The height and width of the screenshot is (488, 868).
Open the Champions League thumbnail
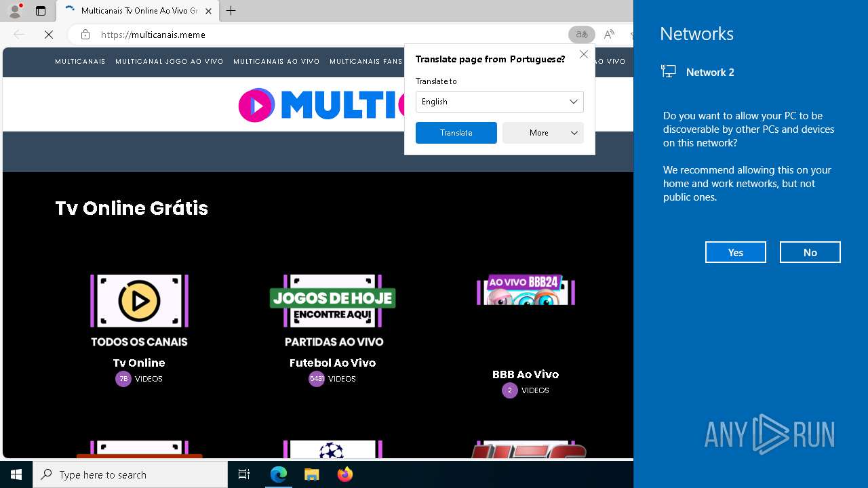click(332, 449)
